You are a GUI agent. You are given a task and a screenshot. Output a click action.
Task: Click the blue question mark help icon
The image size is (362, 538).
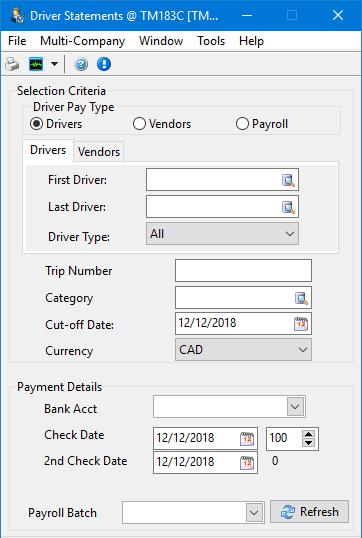(x=81, y=64)
